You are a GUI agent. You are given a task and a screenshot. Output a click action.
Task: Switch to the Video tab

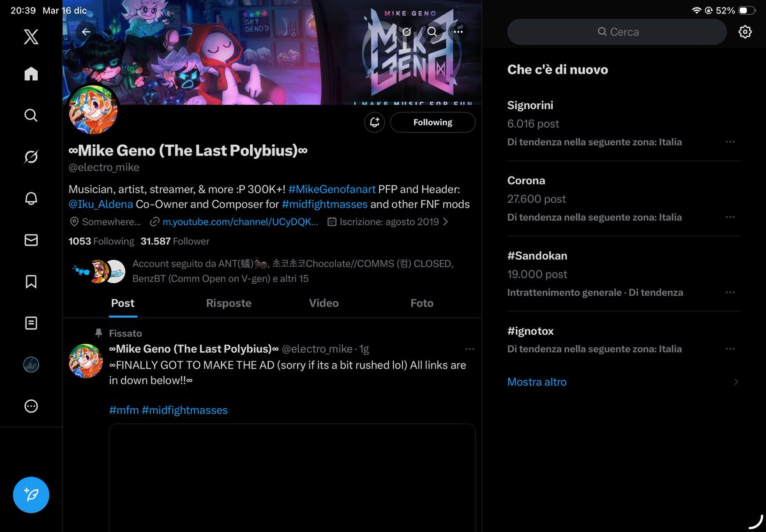tap(324, 303)
